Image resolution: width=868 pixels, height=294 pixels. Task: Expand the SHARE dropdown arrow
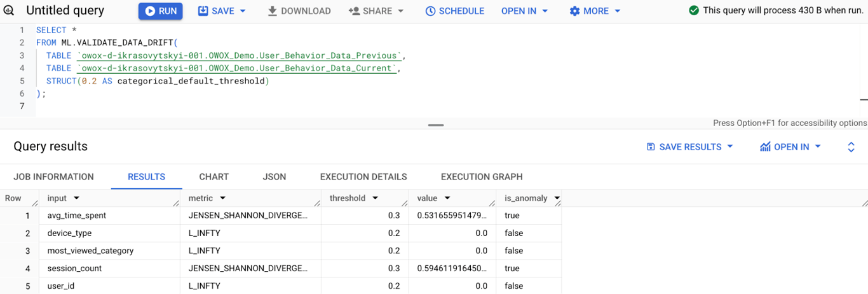point(400,11)
